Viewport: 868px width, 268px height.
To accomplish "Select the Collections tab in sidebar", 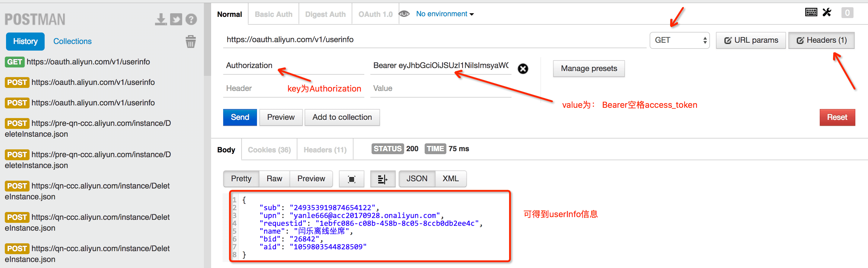I will (72, 41).
